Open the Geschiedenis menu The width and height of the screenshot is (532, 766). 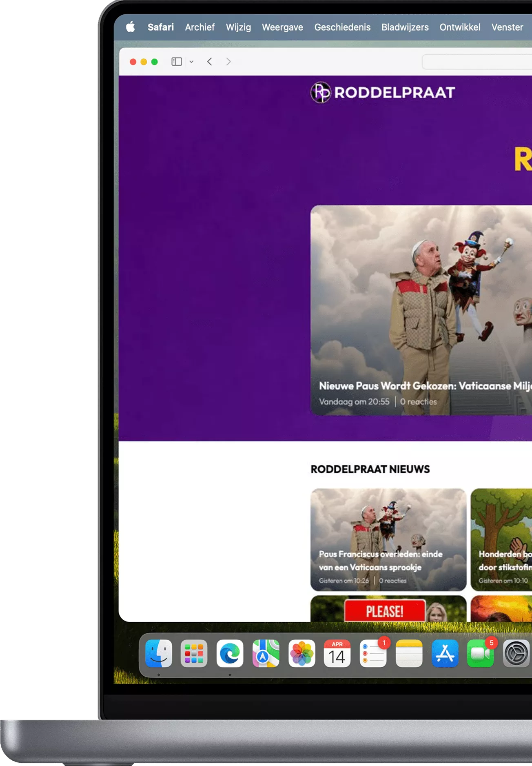342,27
